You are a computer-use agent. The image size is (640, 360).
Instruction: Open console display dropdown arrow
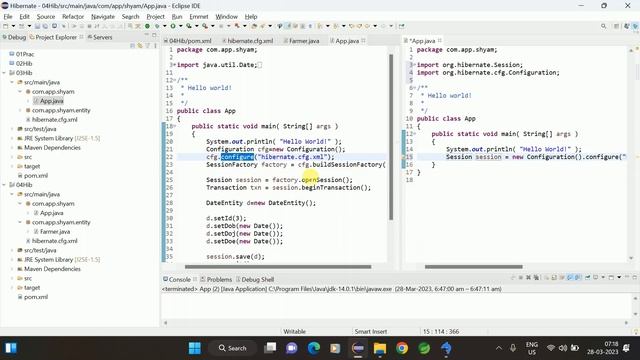[603, 278]
